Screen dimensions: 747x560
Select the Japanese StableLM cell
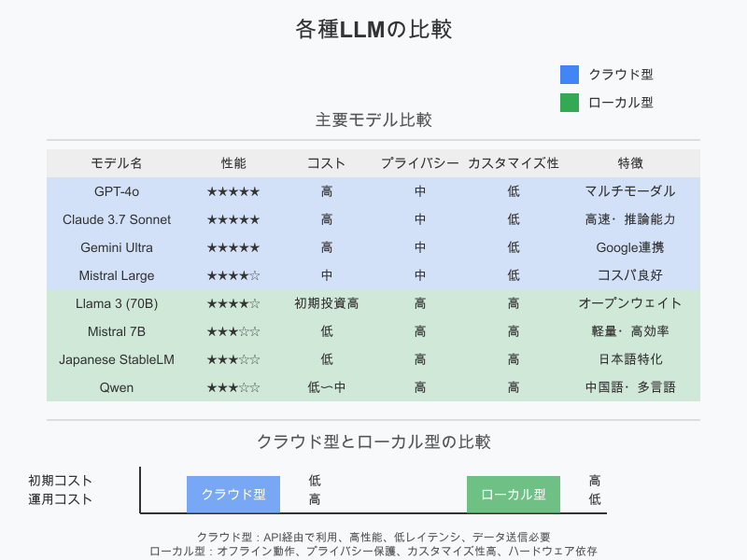117,359
